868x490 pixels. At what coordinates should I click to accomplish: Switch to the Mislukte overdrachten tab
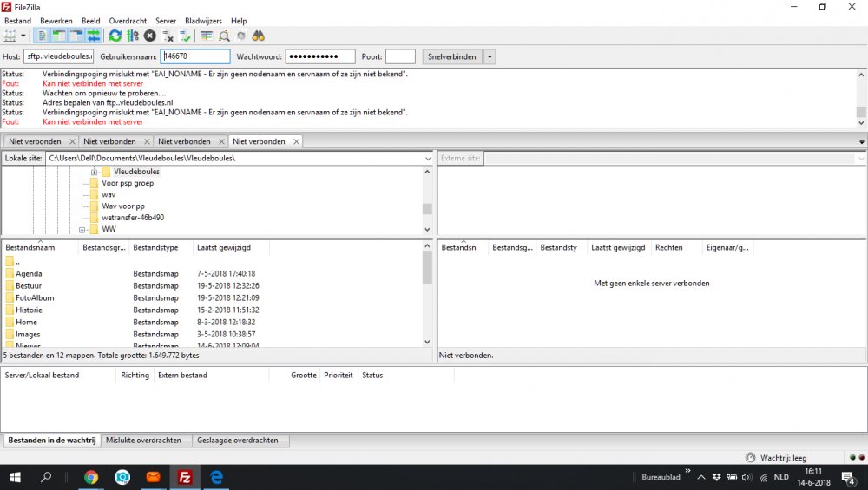144,441
